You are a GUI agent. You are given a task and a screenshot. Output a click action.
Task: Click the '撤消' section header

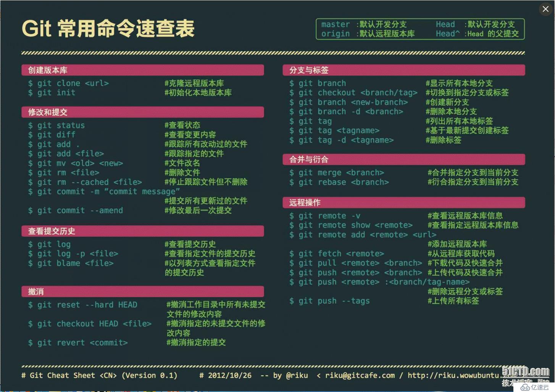143,292
